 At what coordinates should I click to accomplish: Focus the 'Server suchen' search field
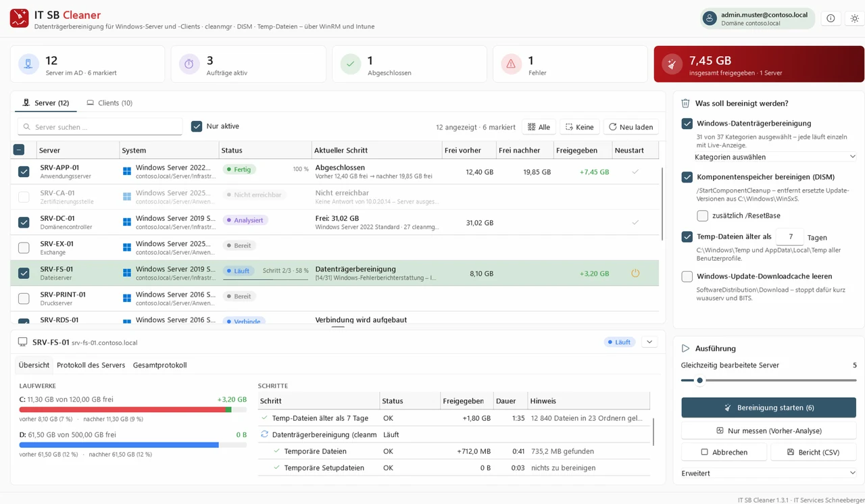click(100, 127)
